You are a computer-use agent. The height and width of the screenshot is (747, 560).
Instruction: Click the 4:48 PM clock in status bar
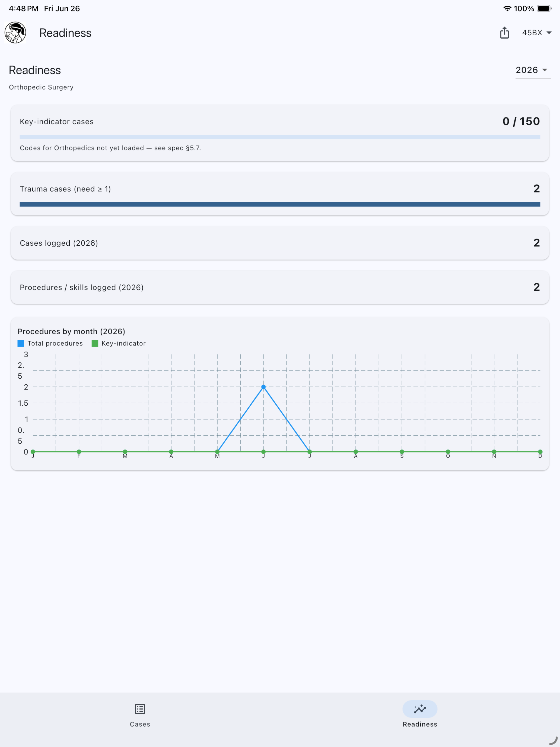click(24, 8)
